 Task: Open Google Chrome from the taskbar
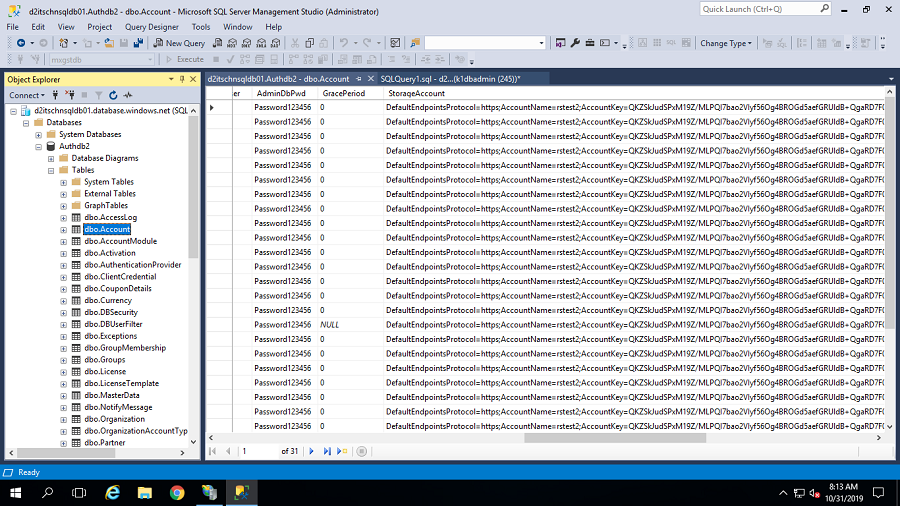point(177,493)
